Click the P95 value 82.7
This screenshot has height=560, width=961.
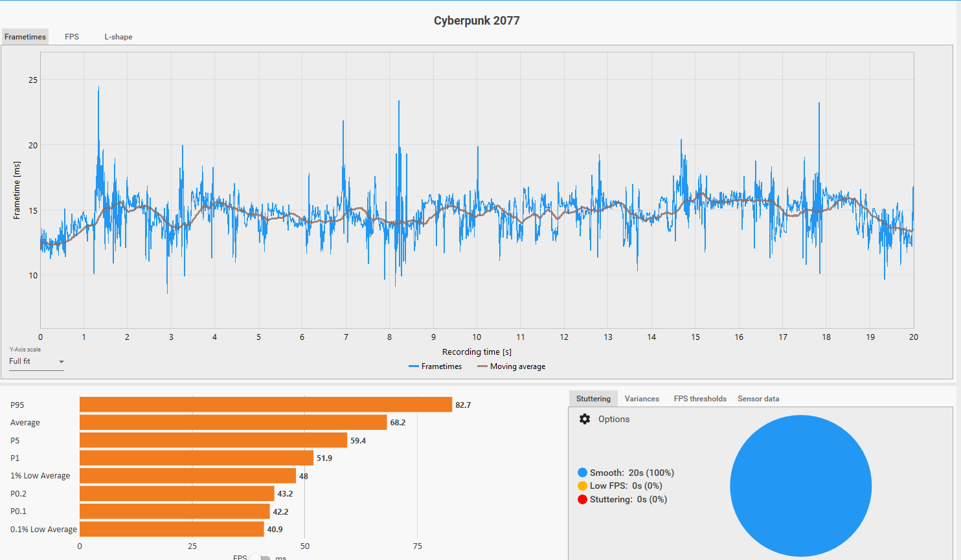point(463,405)
